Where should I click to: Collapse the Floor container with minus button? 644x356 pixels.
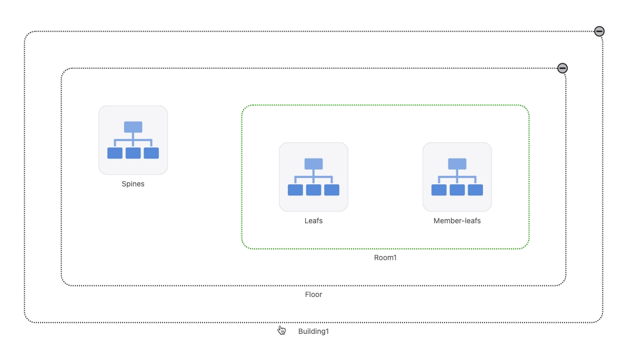point(562,68)
